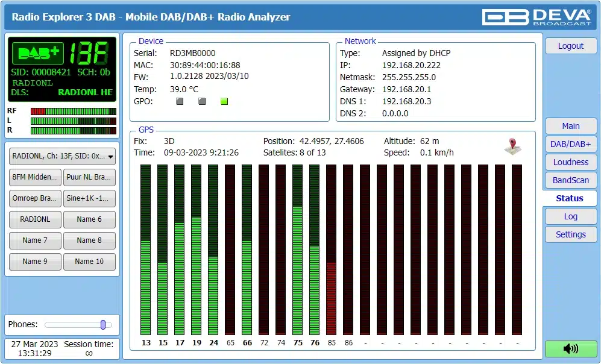Click the Satelites 8 of 13 value
Screen dimensions: 601x364
[313, 152]
